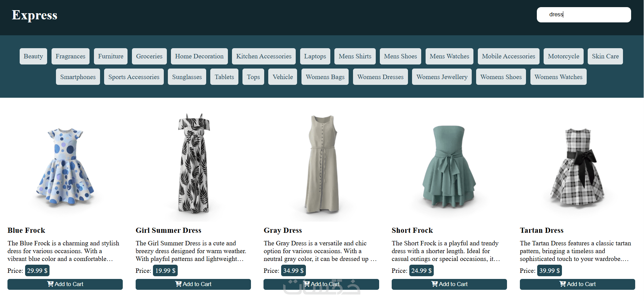Click cart icon on Blue Frock button
Screen dimensions: 644x301
(x=50, y=284)
